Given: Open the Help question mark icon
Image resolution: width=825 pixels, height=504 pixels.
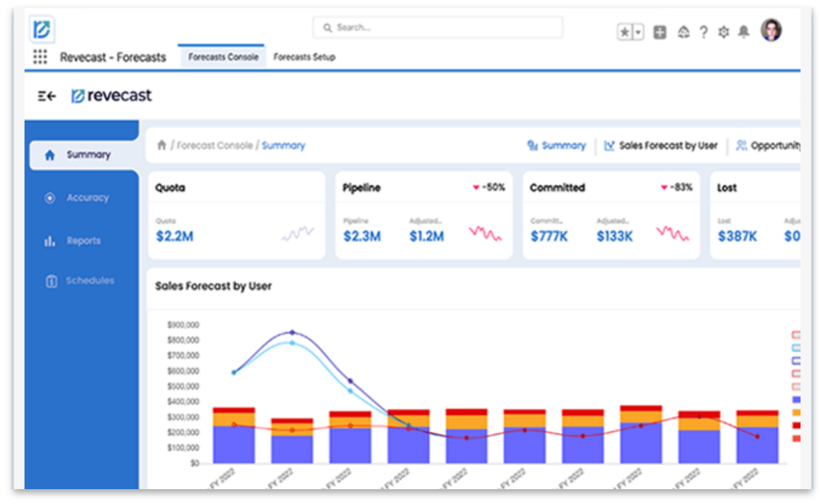Looking at the screenshot, I should point(704,33).
